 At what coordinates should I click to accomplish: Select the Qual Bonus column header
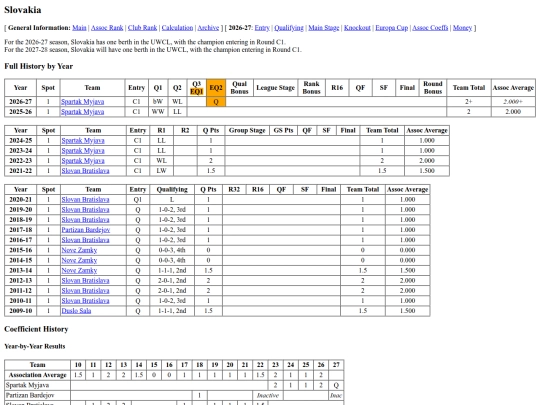coord(239,88)
